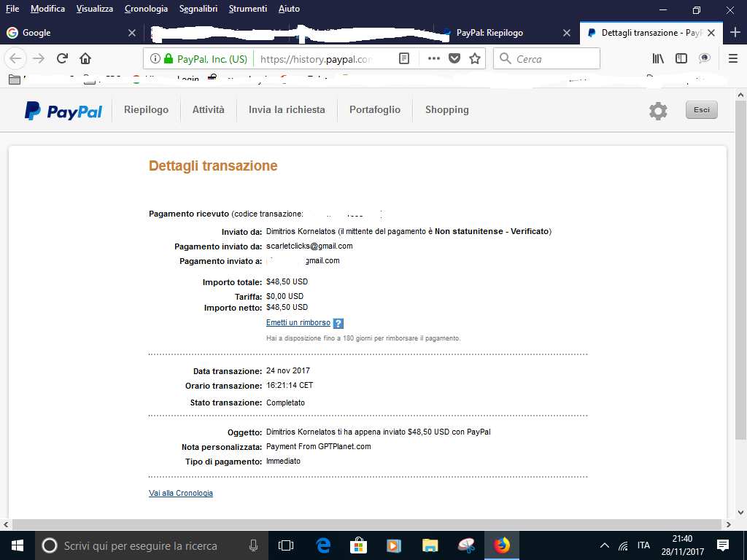Open the Action Center notifications
The height and width of the screenshot is (560, 747).
pyautogui.click(x=723, y=545)
